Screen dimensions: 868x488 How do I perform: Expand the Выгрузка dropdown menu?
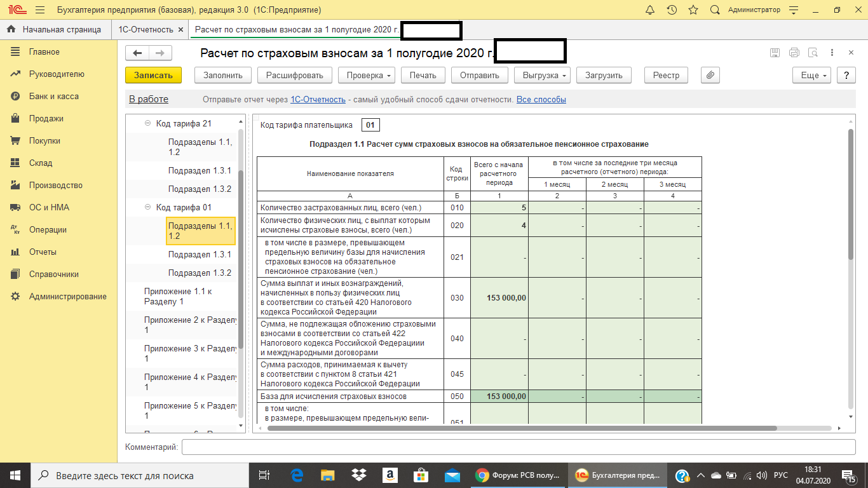pyautogui.click(x=541, y=75)
